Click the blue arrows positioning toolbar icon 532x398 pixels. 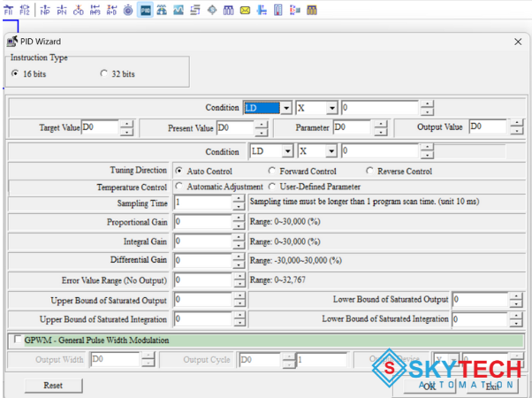click(262, 11)
